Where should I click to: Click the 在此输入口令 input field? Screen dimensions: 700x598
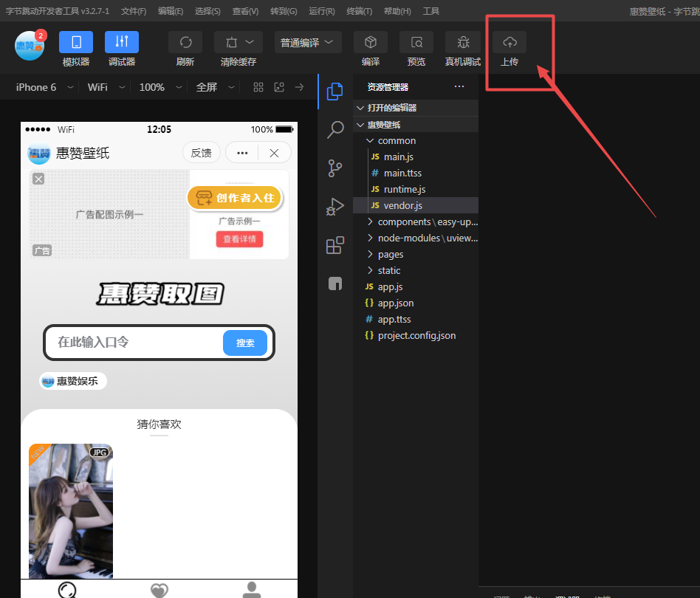tap(134, 343)
